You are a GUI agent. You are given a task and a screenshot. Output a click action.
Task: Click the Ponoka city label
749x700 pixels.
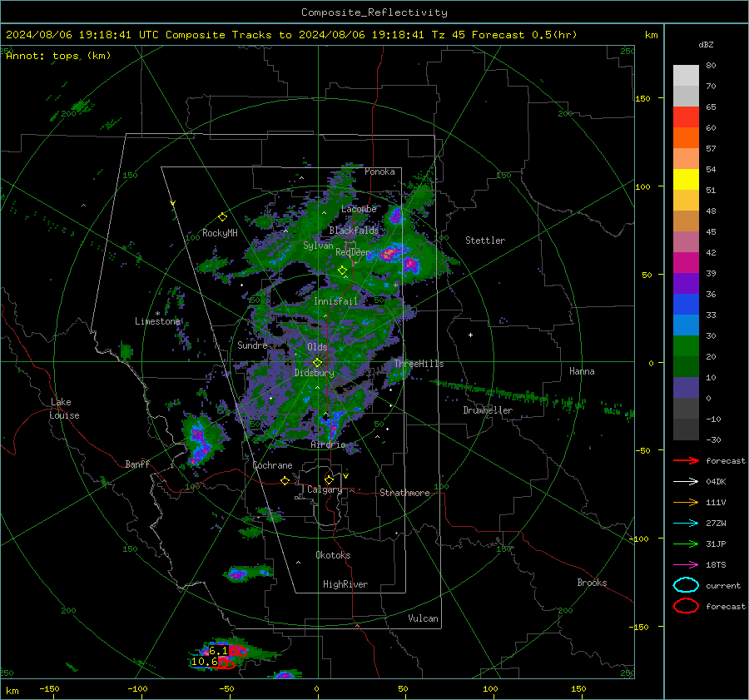379,171
